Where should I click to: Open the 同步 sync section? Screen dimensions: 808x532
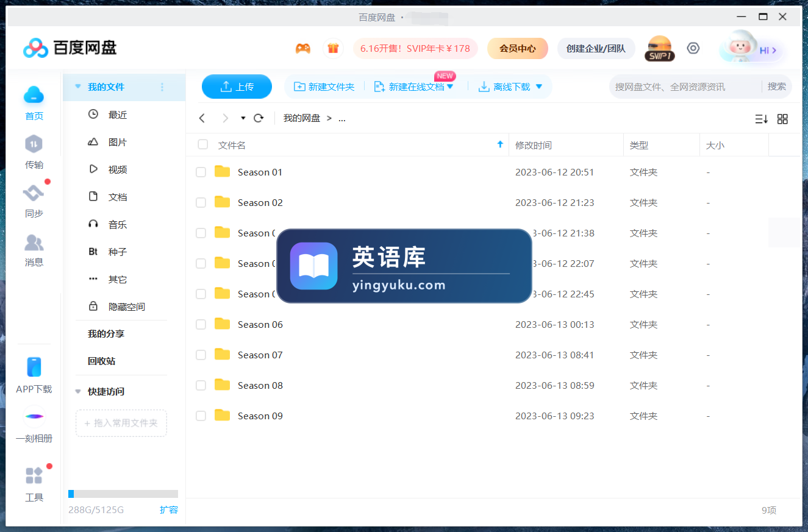coord(34,200)
